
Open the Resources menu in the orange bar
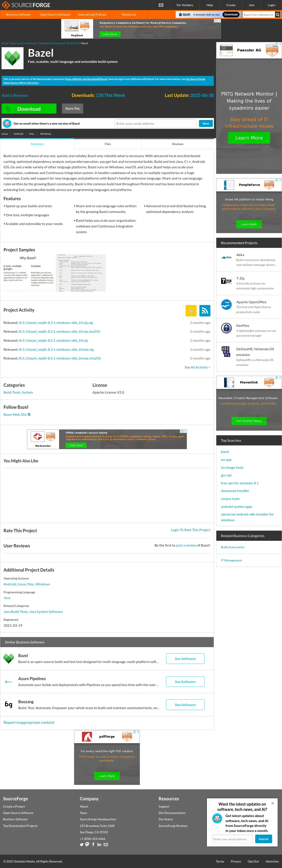click(x=129, y=15)
